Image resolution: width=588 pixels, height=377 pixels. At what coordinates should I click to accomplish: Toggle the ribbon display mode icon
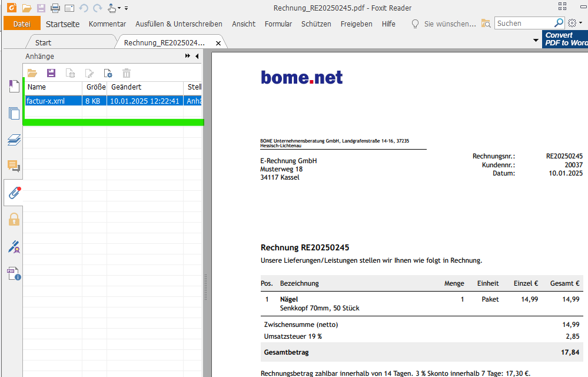pos(563,6)
